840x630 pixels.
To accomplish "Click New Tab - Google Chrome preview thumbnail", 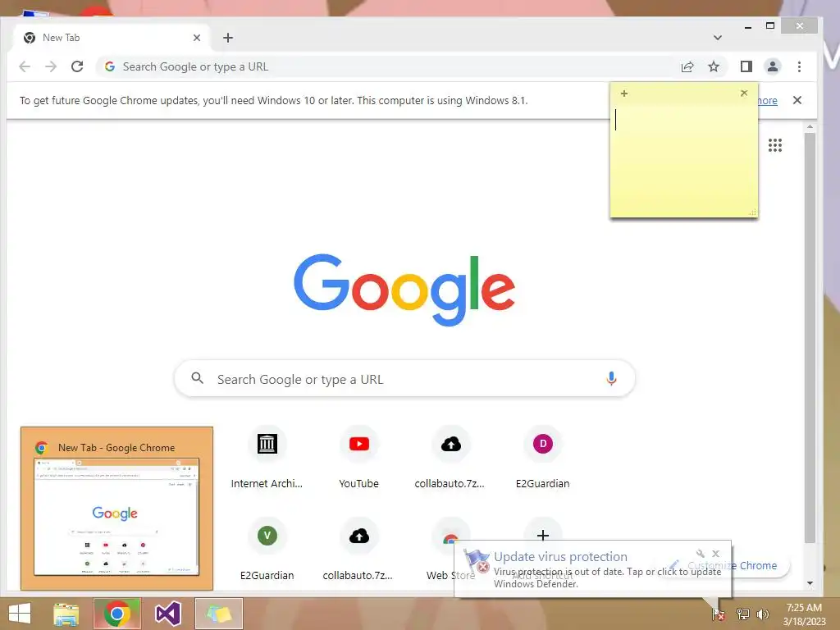I will pyautogui.click(x=116, y=509).
